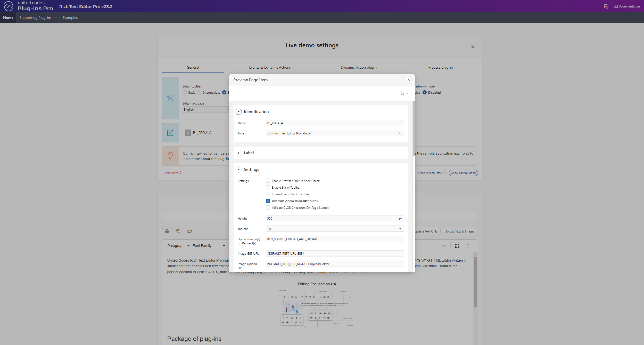Image resolution: width=644 pixels, height=345 pixels.
Task: Switch to Dynamic Action plug-in tab
Action: [359, 67]
